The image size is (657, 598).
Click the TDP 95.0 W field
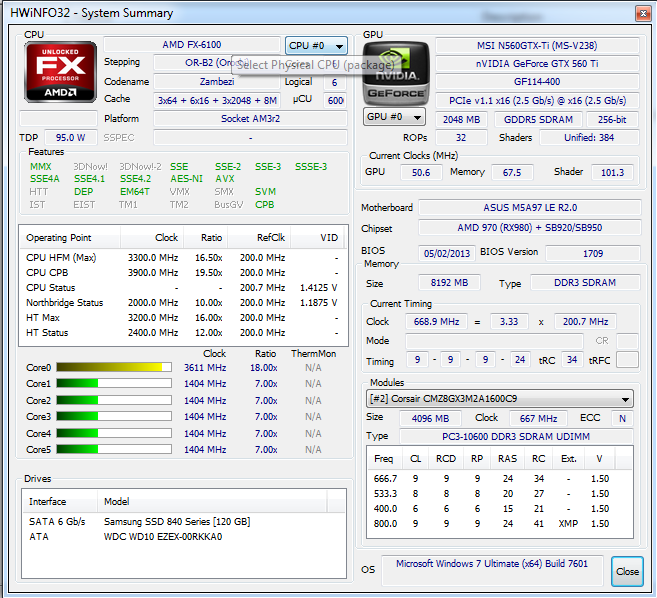click(x=70, y=137)
